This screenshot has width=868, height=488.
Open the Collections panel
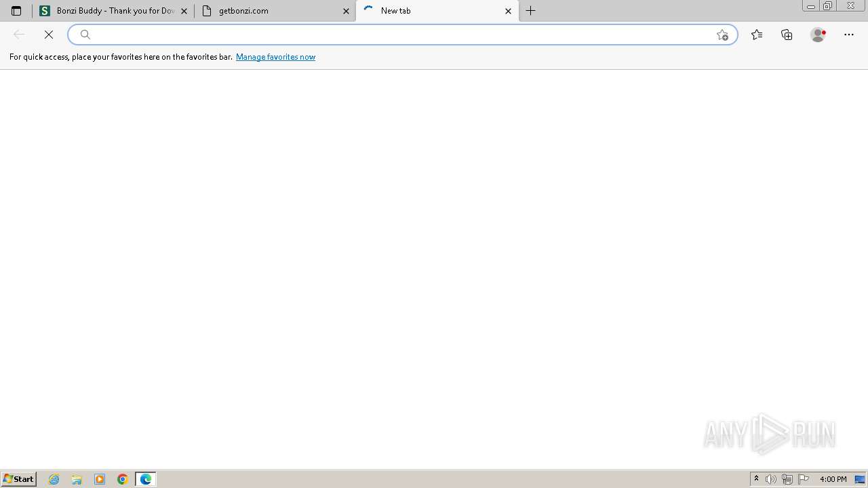coord(787,35)
